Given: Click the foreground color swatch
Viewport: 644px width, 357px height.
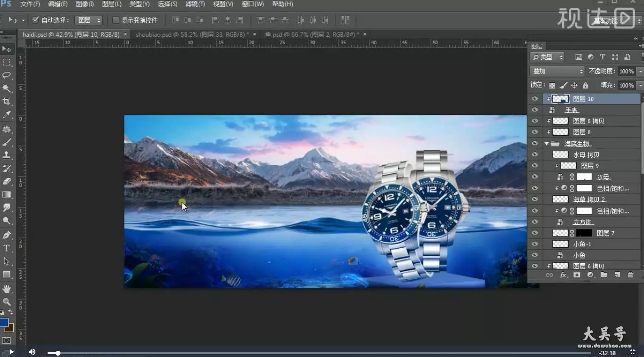Looking at the screenshot, I should pos(4,323).
